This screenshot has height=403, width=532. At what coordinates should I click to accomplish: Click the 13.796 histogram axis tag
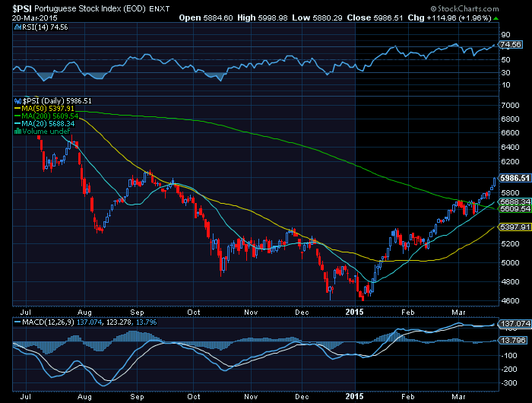pyautogui.click(x=512, y=340)
